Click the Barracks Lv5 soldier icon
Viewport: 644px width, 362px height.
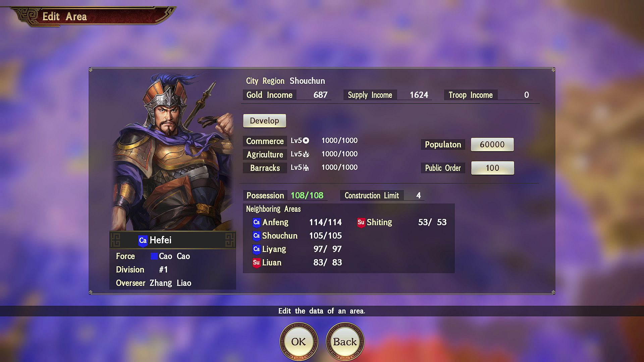[x=306, y=168]
